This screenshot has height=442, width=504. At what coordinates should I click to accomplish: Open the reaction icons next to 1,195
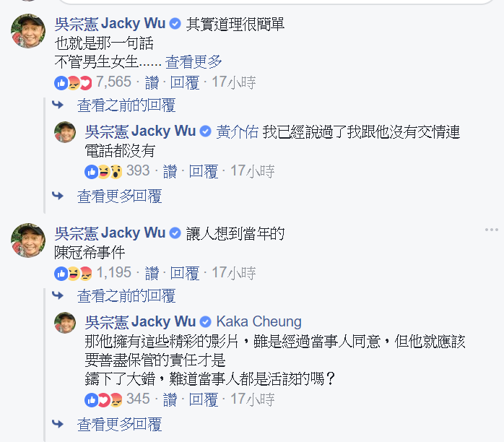(73, 274)
